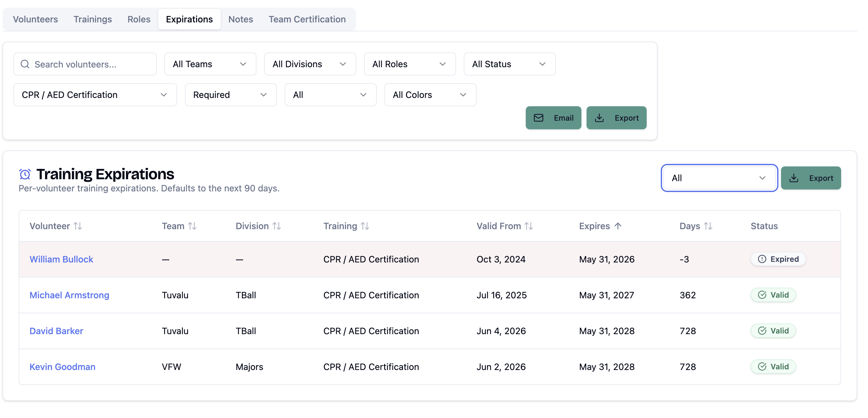Open the Team Certification tab
The width and height of the screenshot is (868, 418).
coord(307,19)
